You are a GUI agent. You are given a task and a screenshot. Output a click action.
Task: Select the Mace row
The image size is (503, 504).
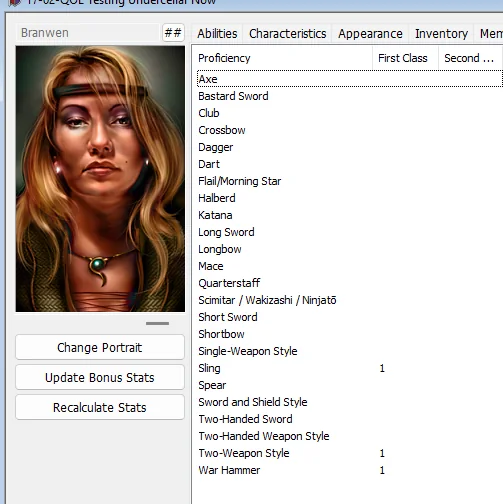(349, 266)
